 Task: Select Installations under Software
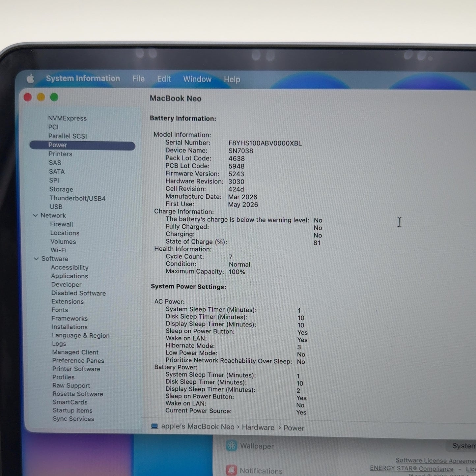[70, 327]
